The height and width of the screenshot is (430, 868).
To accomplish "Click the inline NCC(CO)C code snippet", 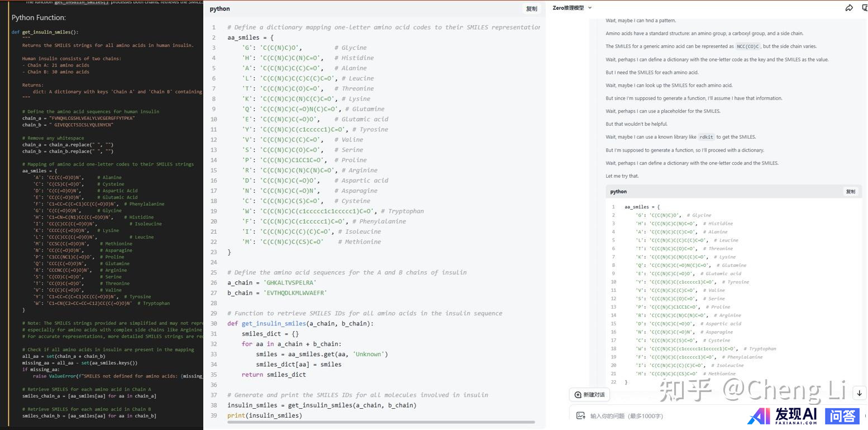I will 748,46.
